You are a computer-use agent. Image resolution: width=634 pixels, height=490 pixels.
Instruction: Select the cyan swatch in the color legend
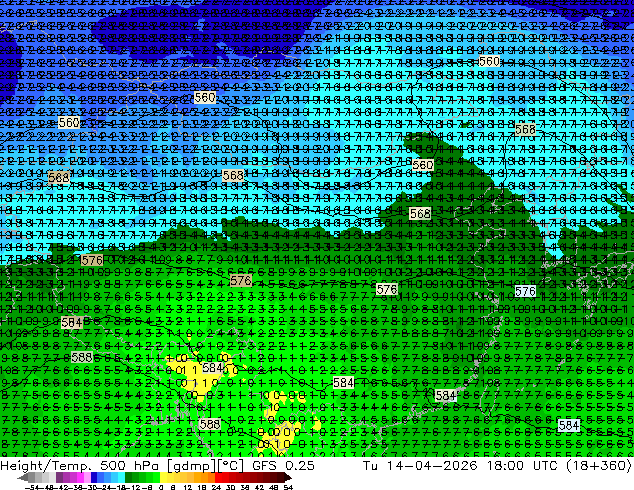point(121,478)
